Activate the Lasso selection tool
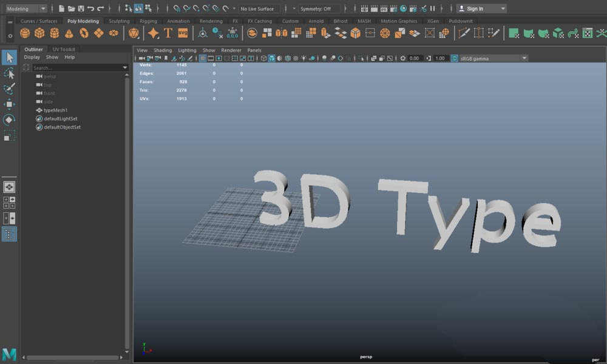Viewport: 607px width, 364px height. [9, 73]
